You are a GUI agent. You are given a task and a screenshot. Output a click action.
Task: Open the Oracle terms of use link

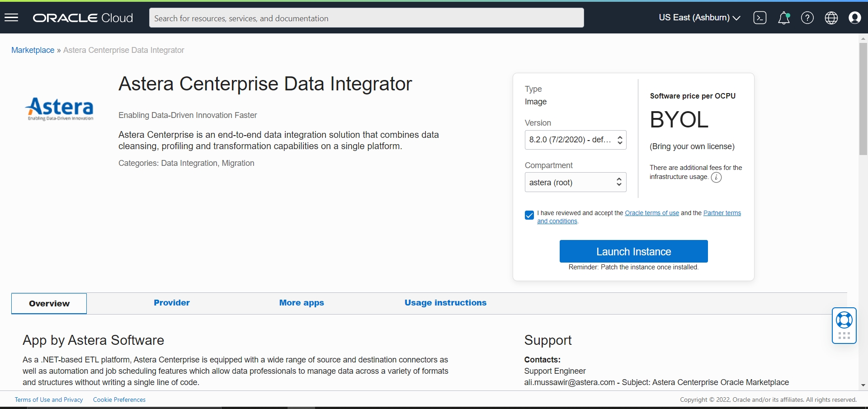(x=651, y=213)
